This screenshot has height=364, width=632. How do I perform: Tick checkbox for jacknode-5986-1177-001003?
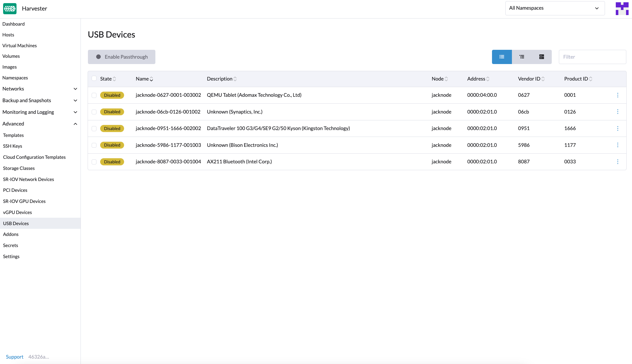pyautogui.click(x=94, y=145)
